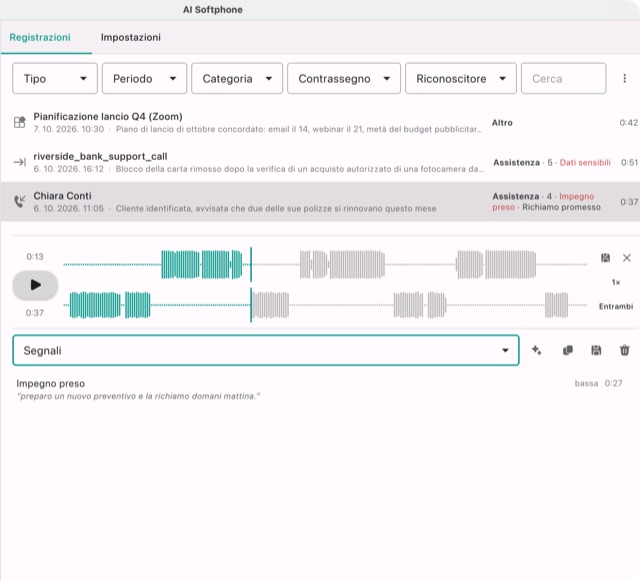The width and height of the screenshot is (640, 581).
Task: Open the three-dot more options menu
Action: [x=624, y=78]
